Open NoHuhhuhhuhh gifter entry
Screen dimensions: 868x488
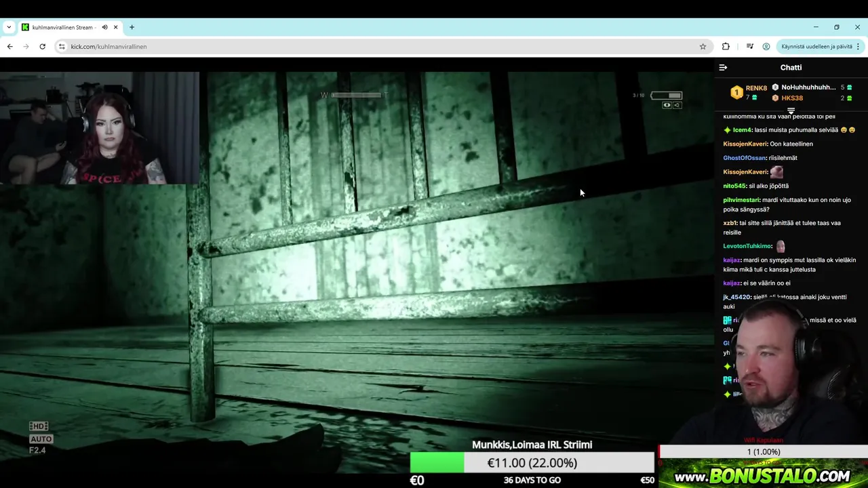click(808, 87)
